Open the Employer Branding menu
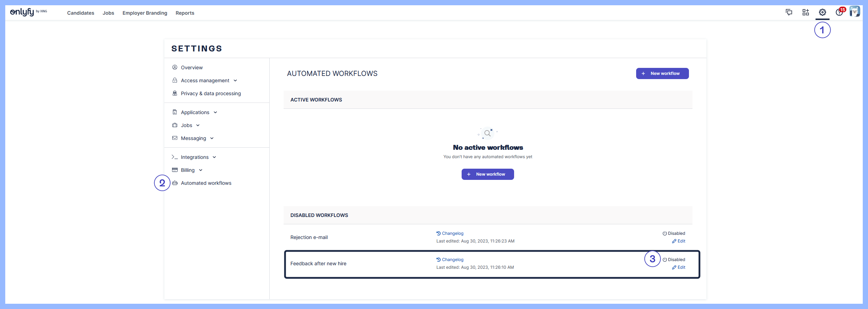The width and height of the screenshot is (868, 309). pos(145,13)
